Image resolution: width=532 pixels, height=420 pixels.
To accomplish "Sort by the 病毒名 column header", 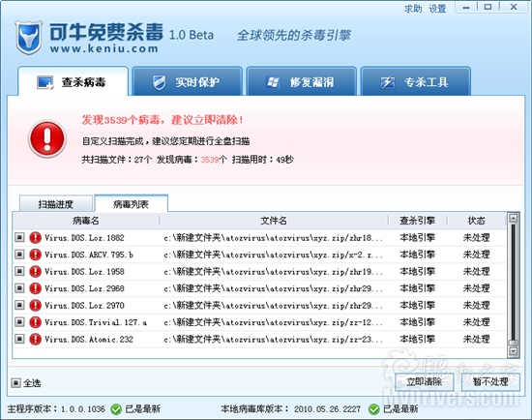I will [86, 221].
